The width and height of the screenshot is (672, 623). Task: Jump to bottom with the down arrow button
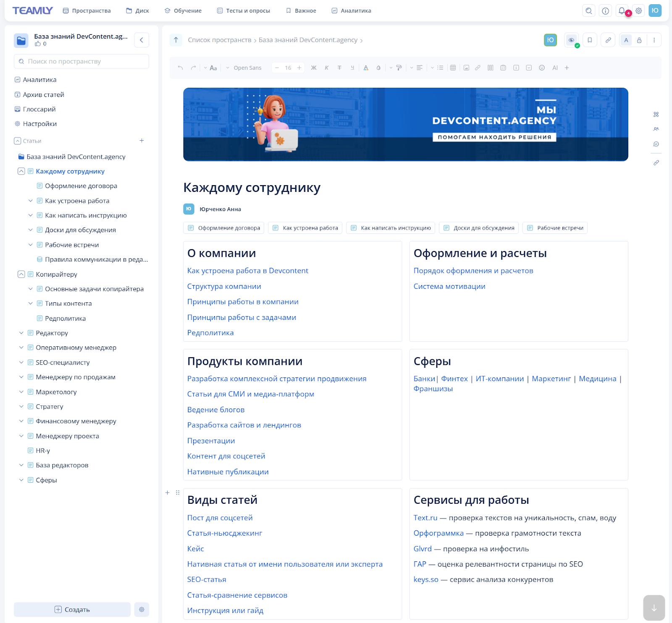pos(654,608)
